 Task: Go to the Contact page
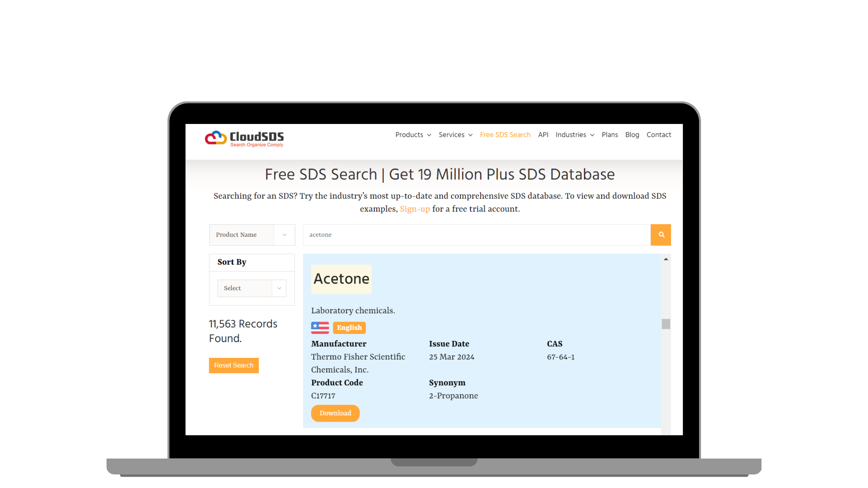(659, 135)
